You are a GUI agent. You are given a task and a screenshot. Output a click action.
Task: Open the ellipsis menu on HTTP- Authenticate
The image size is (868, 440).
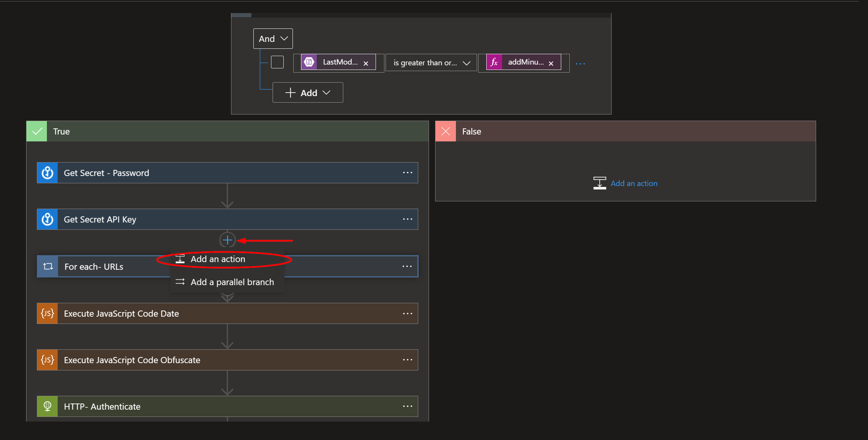coord(407,407)
